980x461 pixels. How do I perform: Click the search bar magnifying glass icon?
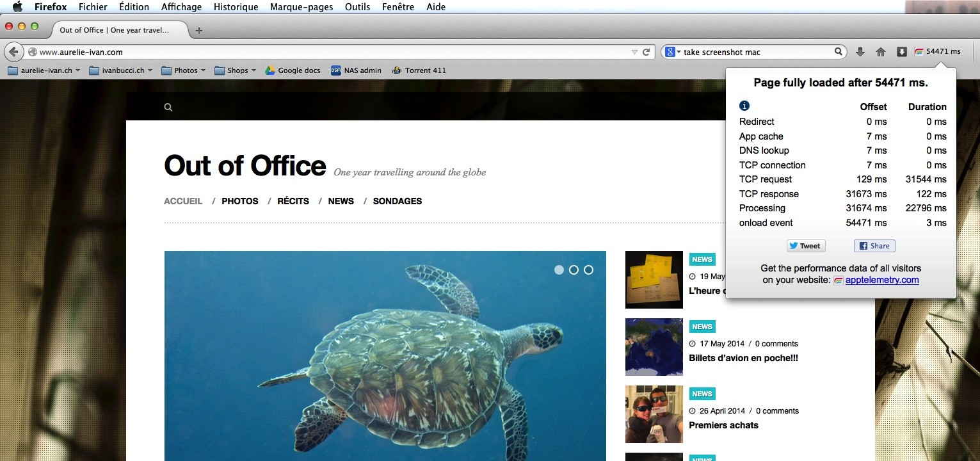tap(838, 52)
